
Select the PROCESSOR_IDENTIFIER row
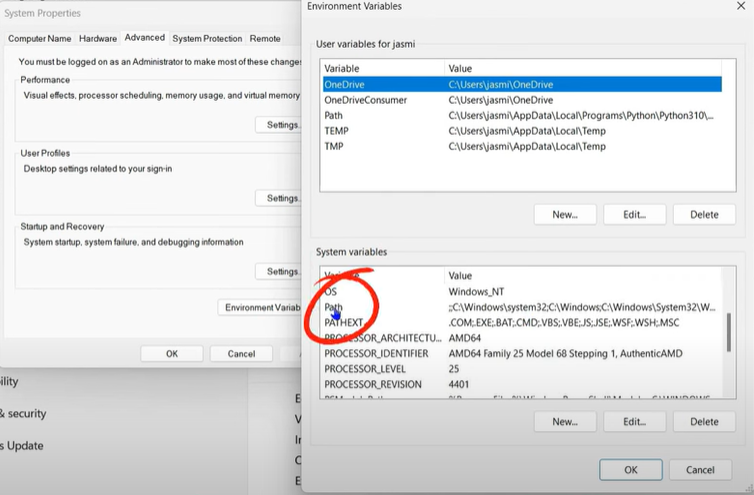[x=376, y=354]
